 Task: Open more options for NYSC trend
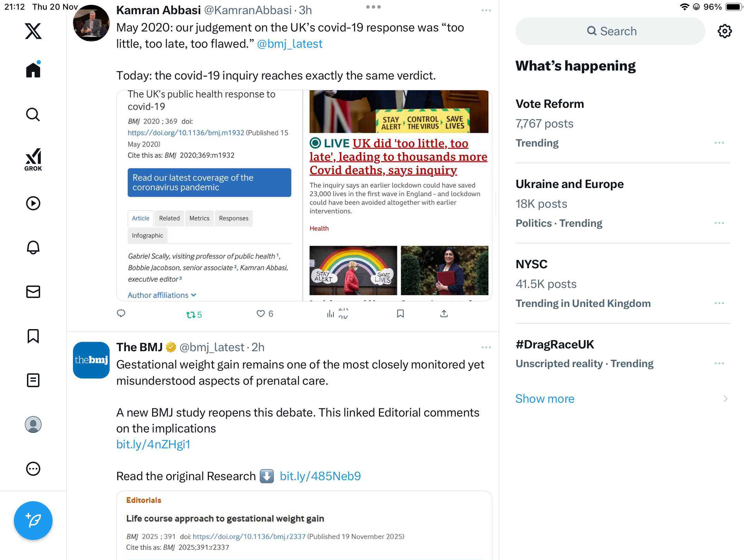point(719,303)
